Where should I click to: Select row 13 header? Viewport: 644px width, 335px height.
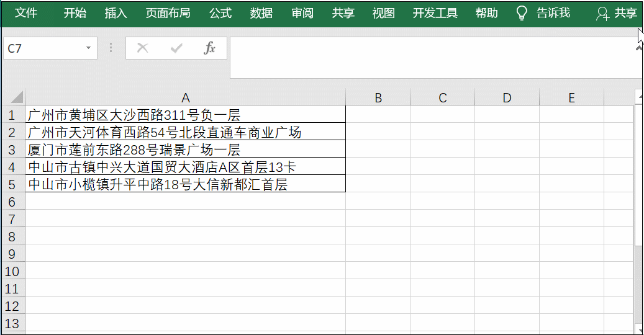12,323
